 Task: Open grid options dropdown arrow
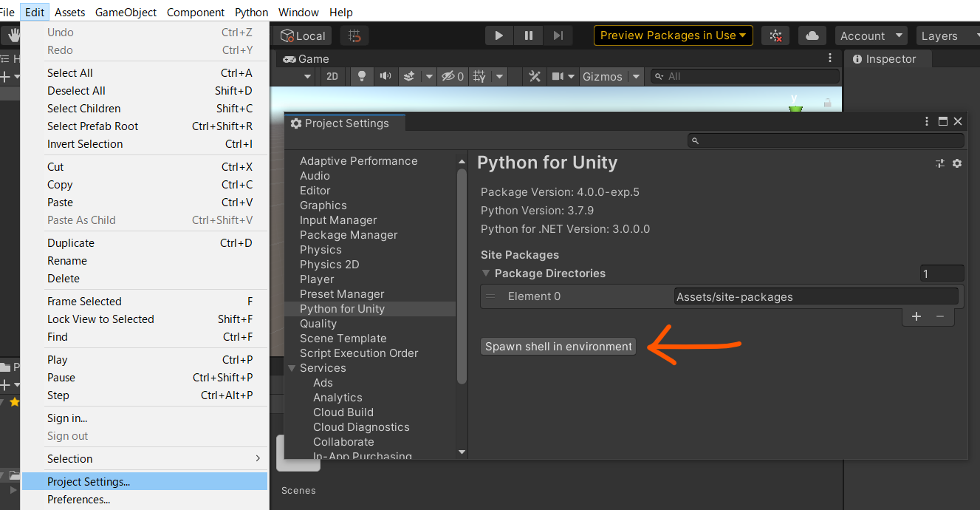coord(500,76)
